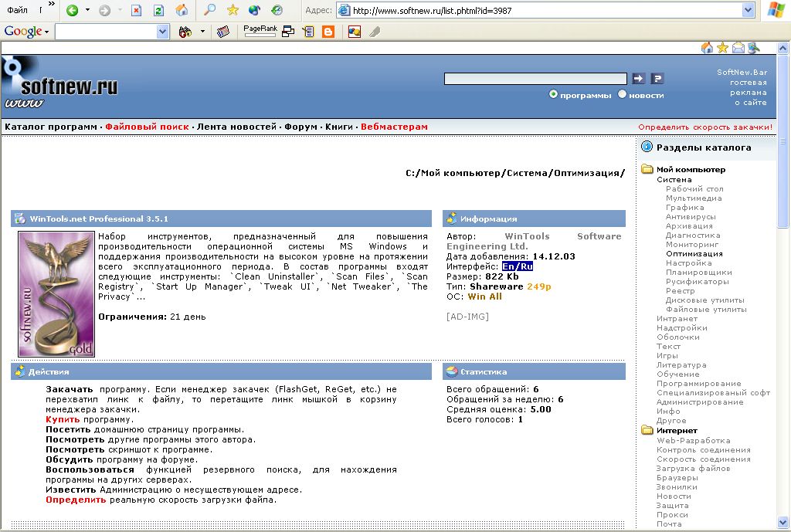791x532 pixels.
Task: Click Определить скорость закачки link
Action: (705, 127)
